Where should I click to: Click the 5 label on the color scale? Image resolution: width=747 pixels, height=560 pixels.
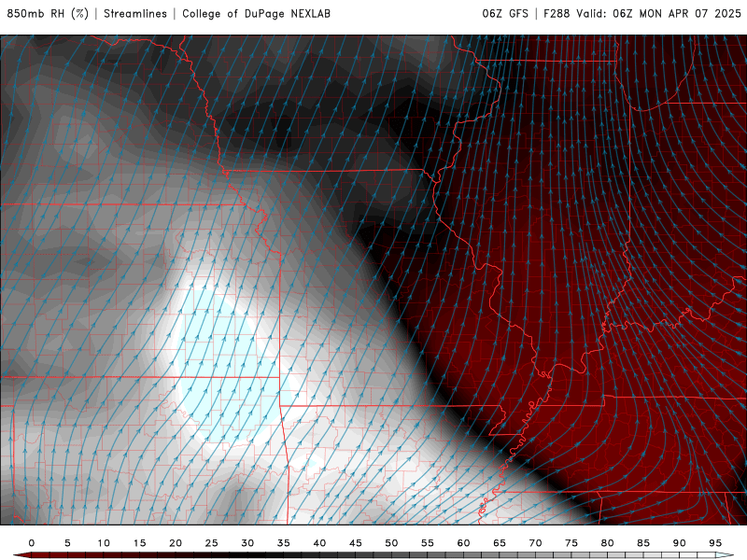point(67,543)
